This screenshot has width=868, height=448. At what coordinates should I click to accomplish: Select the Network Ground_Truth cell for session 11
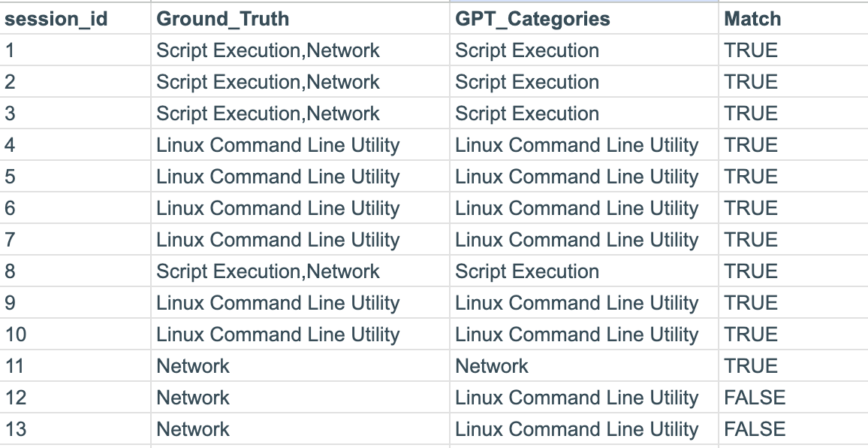click(x=193, y=366)
